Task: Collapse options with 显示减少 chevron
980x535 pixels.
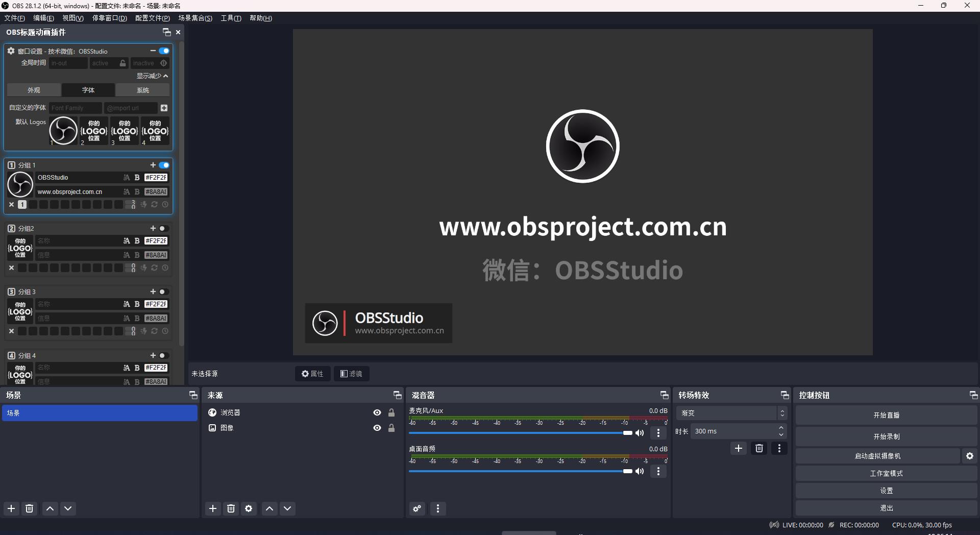Action: pos(165,76)
